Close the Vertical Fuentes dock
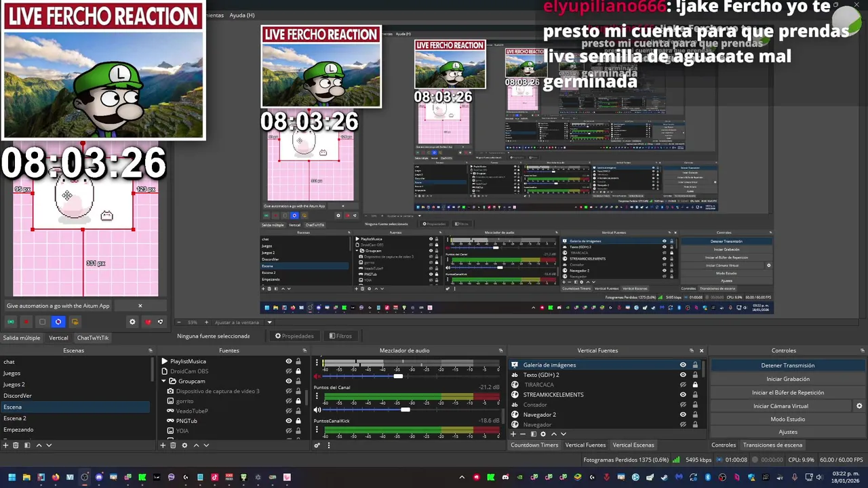The image size is (868, 488). (x=702, y=350)
